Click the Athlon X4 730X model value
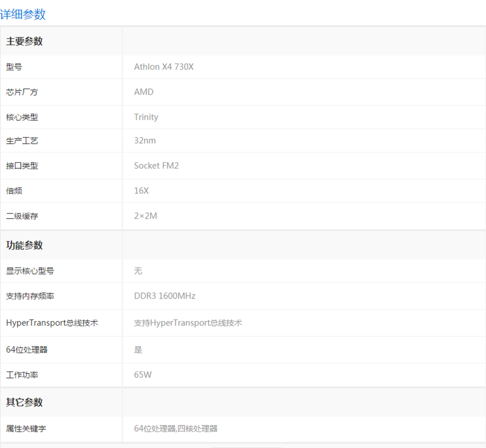 click(163, 67)
